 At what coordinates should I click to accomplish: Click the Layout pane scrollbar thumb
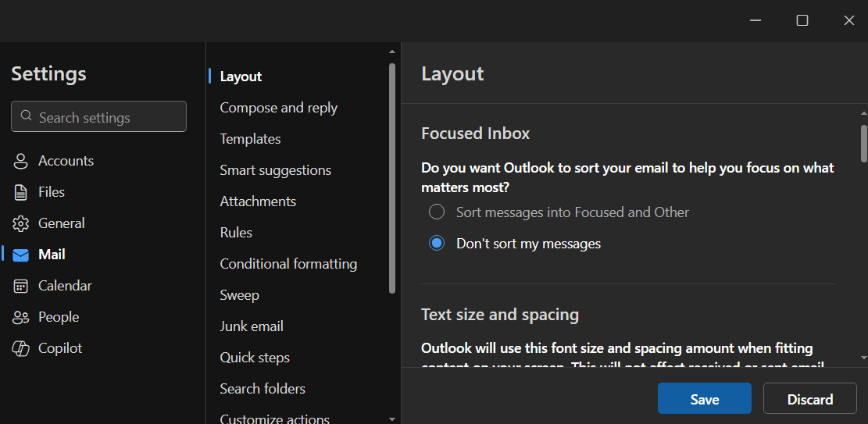[x=864, y=144]
